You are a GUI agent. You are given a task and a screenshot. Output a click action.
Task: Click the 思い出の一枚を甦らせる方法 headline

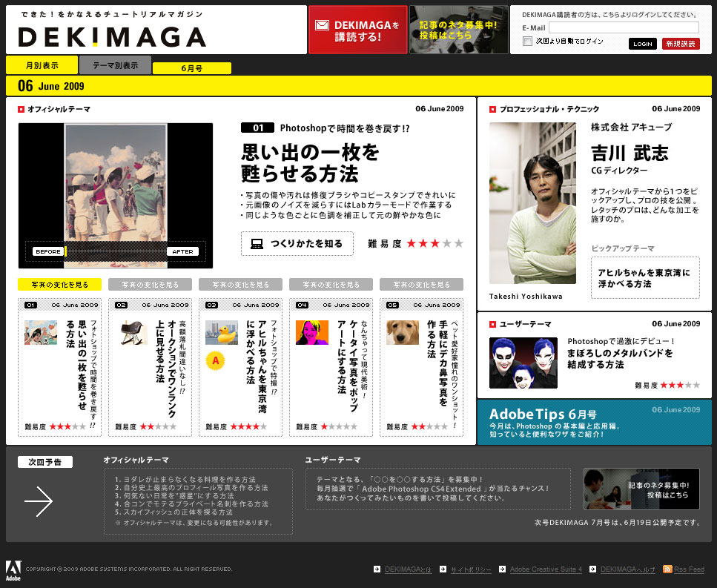tap(310, 163)
